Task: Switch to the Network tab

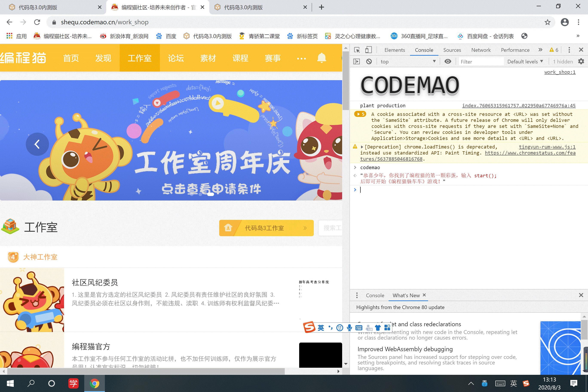Action: click(481, 50)
